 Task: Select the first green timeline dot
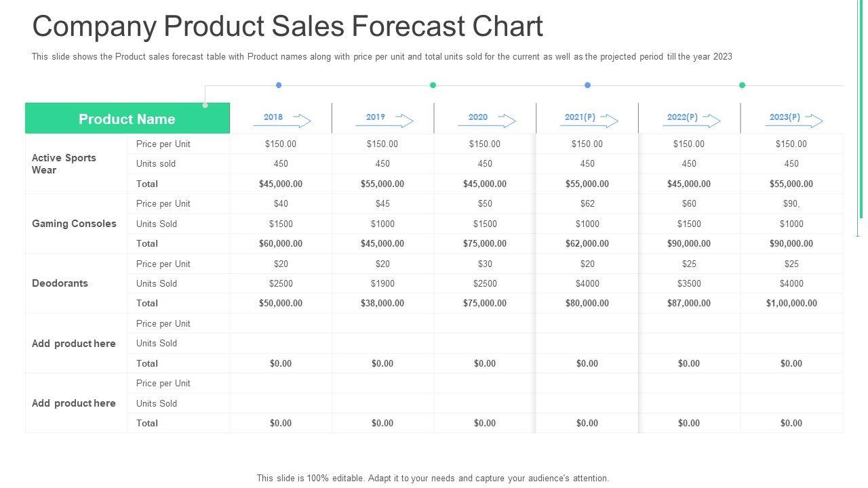[433, 85]
